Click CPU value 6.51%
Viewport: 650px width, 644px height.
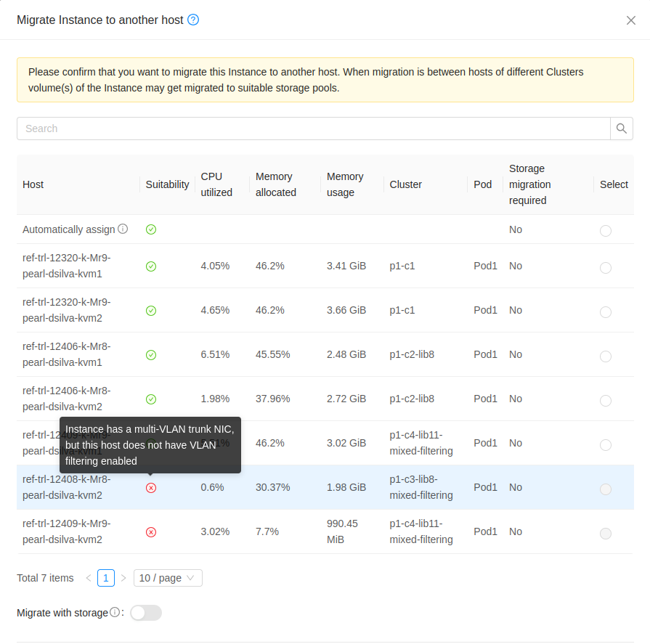click(215, 355)
